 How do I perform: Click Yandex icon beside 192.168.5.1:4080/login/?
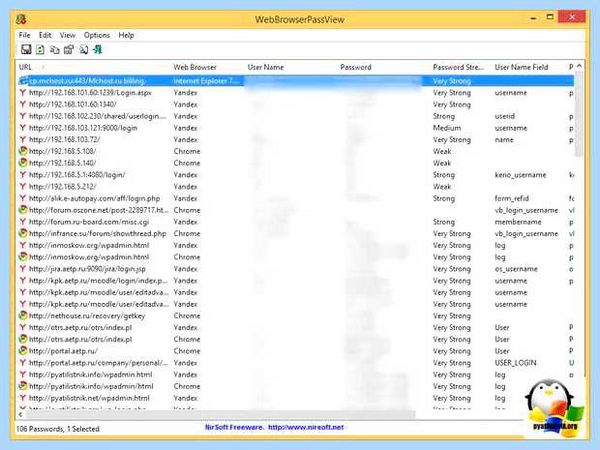pos(23,175)
